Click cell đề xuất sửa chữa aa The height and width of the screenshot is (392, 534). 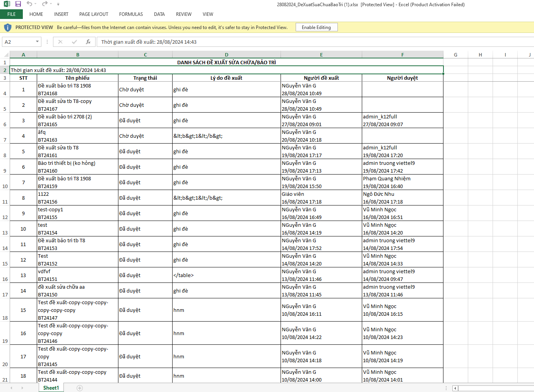pos(77,291)
